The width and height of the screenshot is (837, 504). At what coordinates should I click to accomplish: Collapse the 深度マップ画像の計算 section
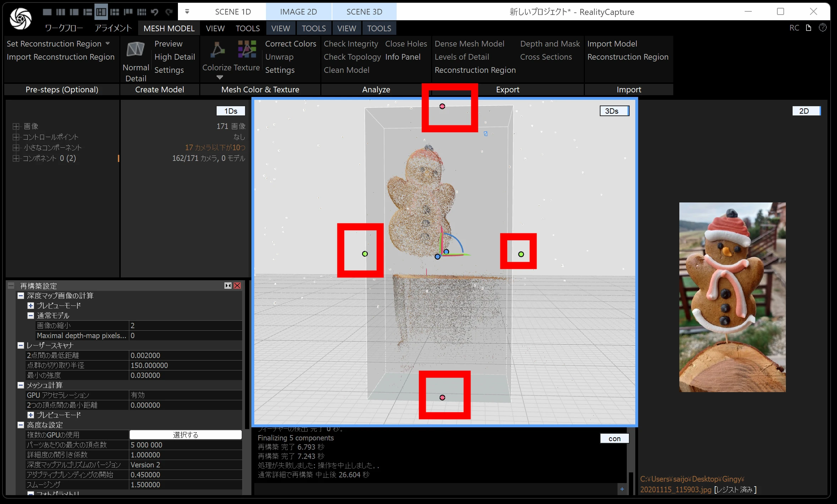21,296
